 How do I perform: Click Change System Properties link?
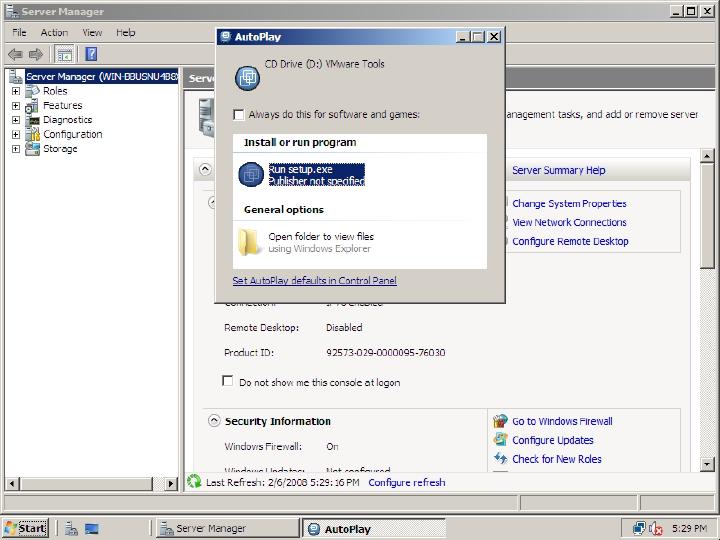pyautogui.click(x=569, y=203)
